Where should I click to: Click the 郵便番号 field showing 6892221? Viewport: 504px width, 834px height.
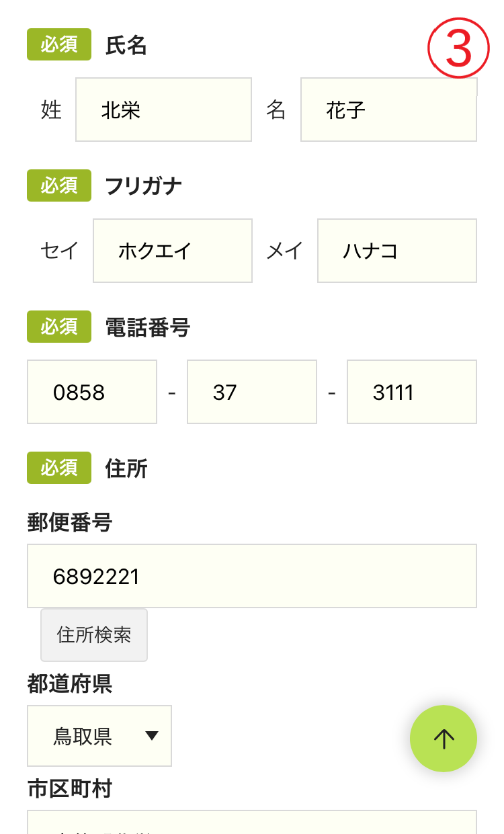252,576
